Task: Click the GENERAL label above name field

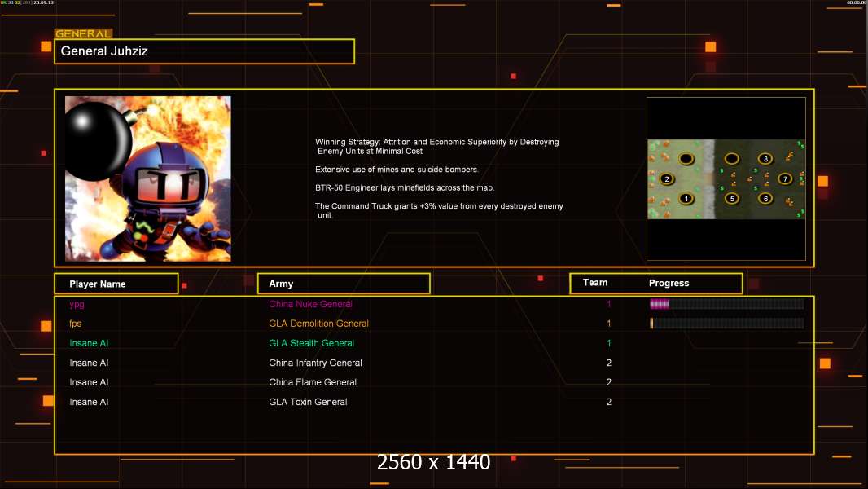Action: click(84, 33)
